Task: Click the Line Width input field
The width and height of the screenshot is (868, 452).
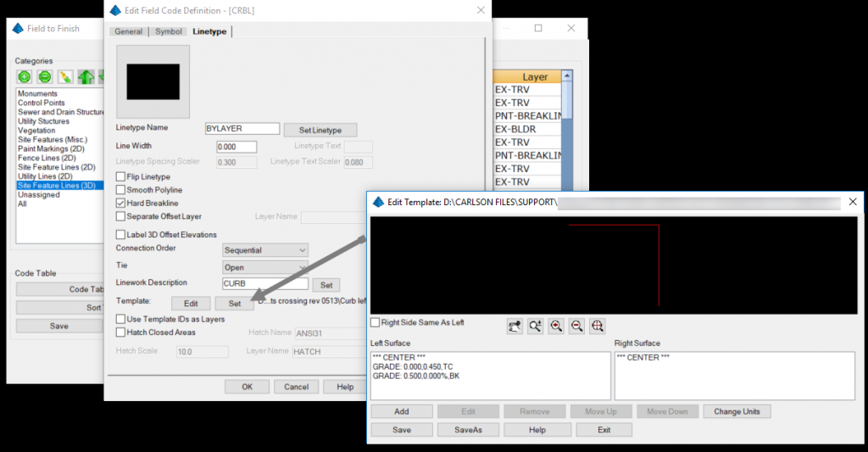Action: 236,147
